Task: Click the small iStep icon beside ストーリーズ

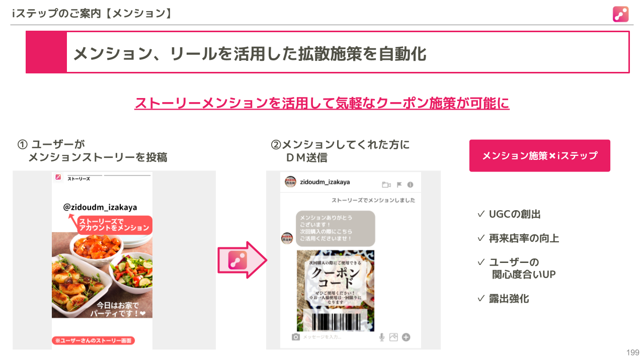Action: [x=58, y=177]
